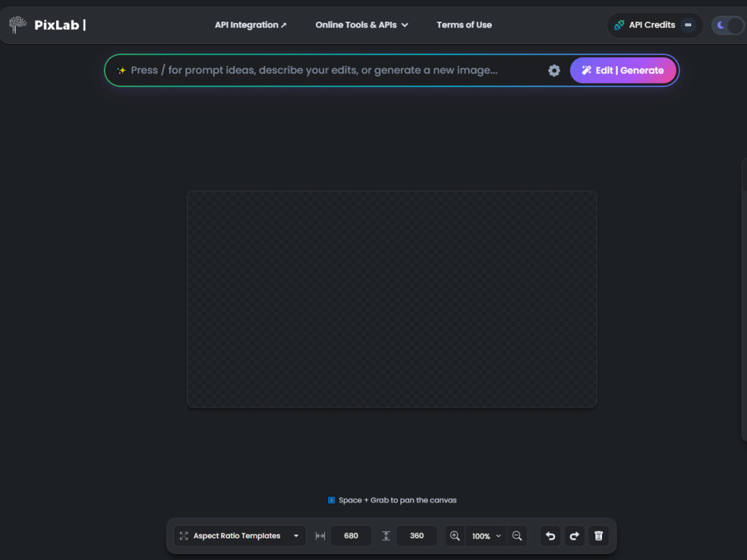
Task: Toggle dark mode switch
Action: point(728,25)
